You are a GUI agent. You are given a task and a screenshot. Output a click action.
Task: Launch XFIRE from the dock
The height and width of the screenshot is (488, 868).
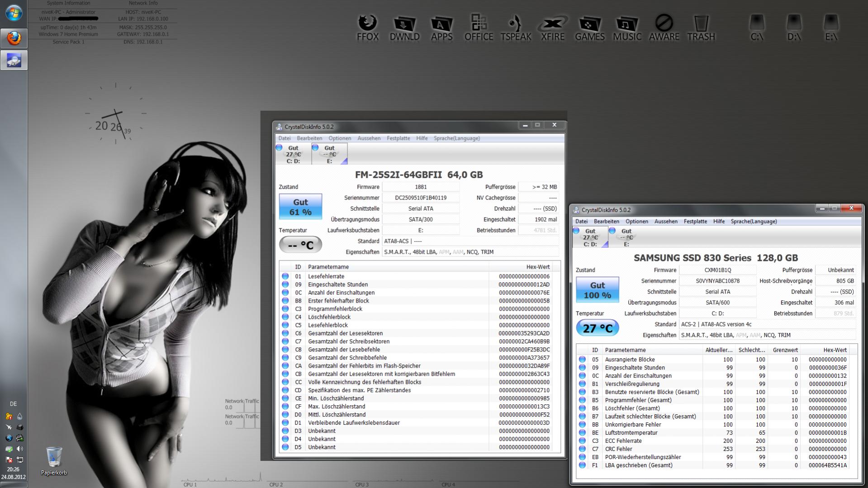(553, 28)
